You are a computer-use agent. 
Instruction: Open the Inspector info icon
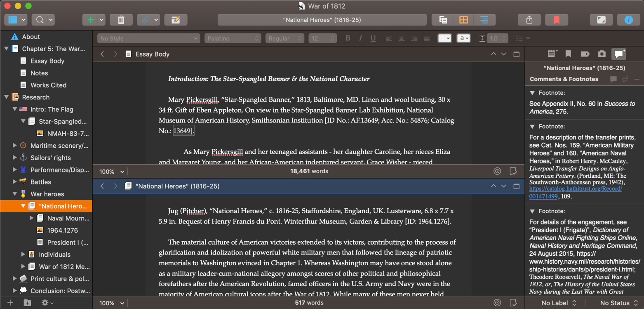click(x=628, y=20)
